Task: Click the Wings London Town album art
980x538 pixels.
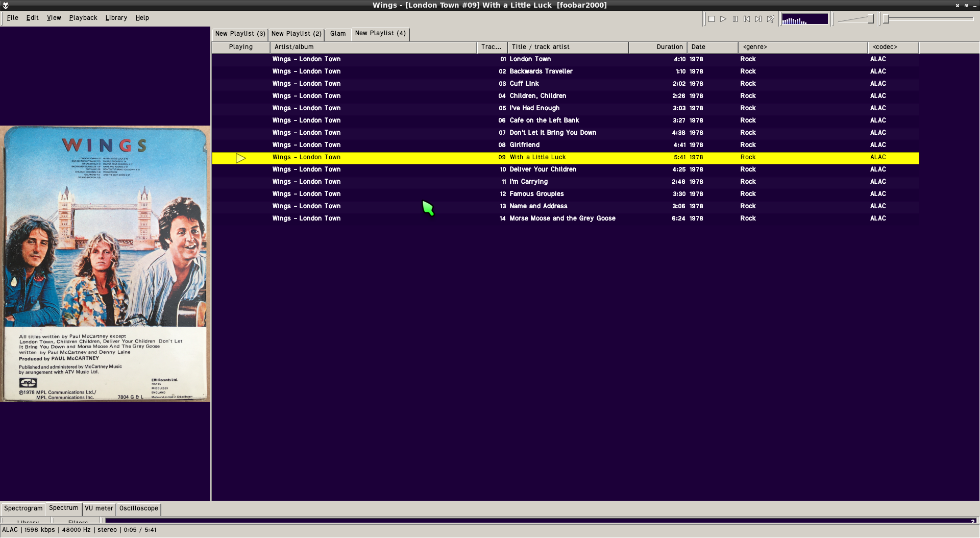Action: pyautogui.click(x=105, y=264)
